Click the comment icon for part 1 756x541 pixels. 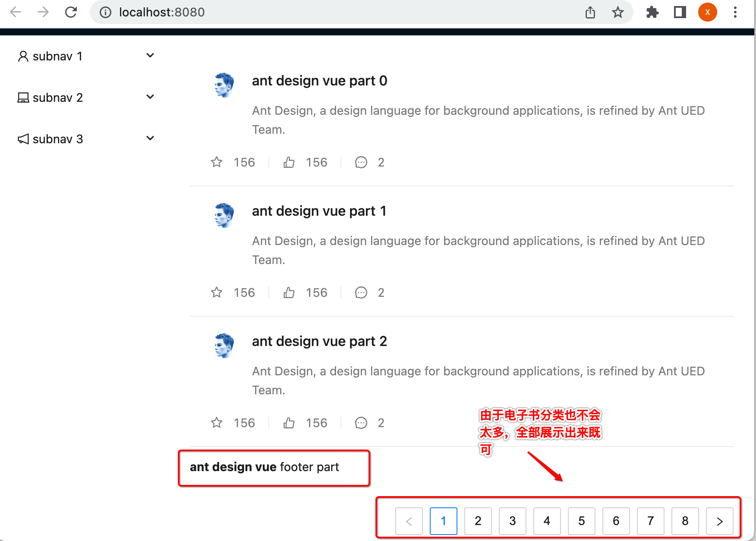pyautogui.click(x=361, y=293)
